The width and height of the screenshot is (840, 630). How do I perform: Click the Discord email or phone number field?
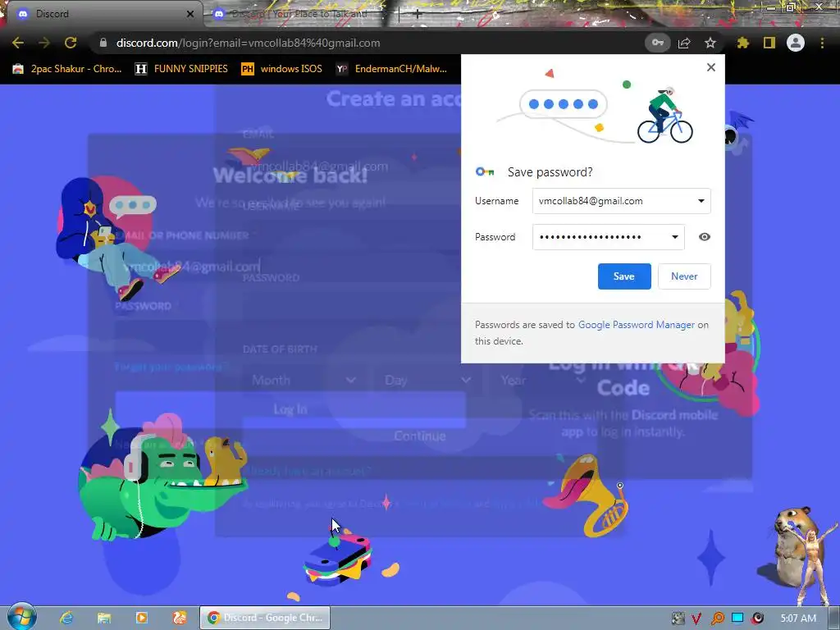tap(290, 267)
